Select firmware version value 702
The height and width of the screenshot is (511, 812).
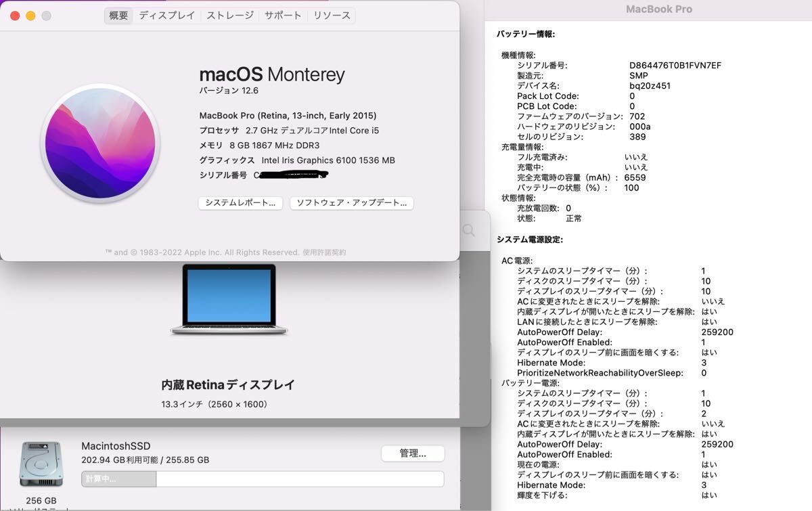coord(637,116)
